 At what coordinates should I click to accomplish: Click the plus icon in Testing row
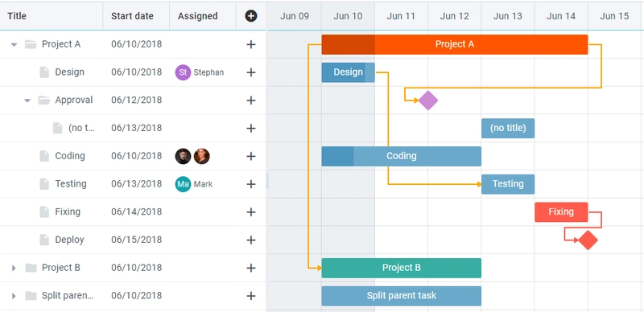(x=251, y=184)
